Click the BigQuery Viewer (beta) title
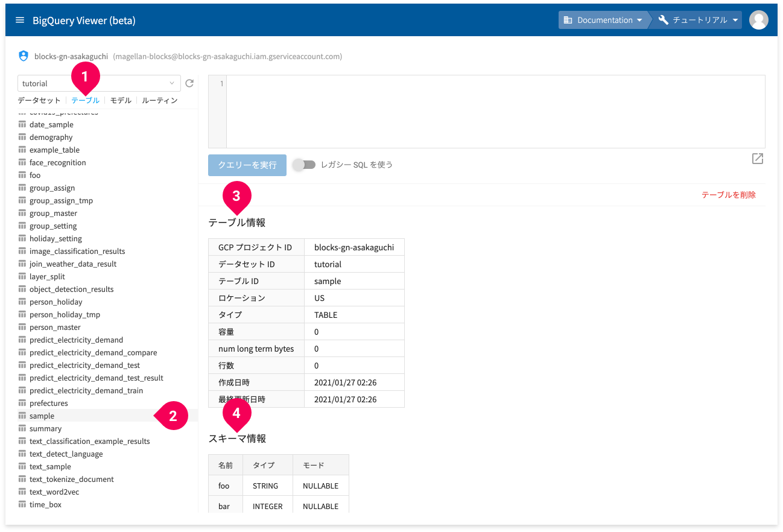783x532 pixels. coord(84,21)
